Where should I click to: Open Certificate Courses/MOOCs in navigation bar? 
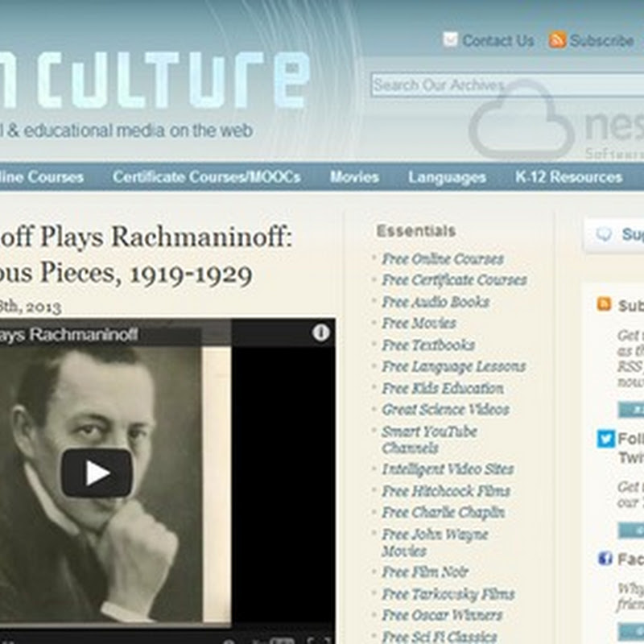point(207,177)
